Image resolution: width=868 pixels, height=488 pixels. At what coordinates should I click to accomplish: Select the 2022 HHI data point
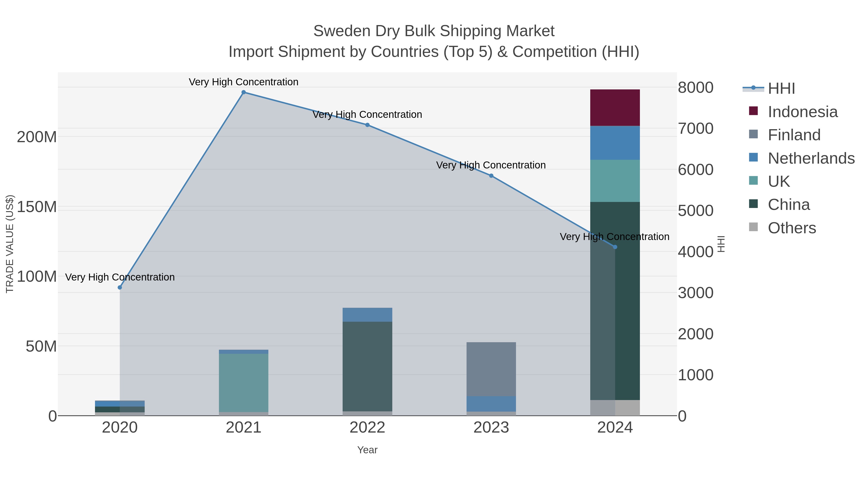tap(367, 125)
